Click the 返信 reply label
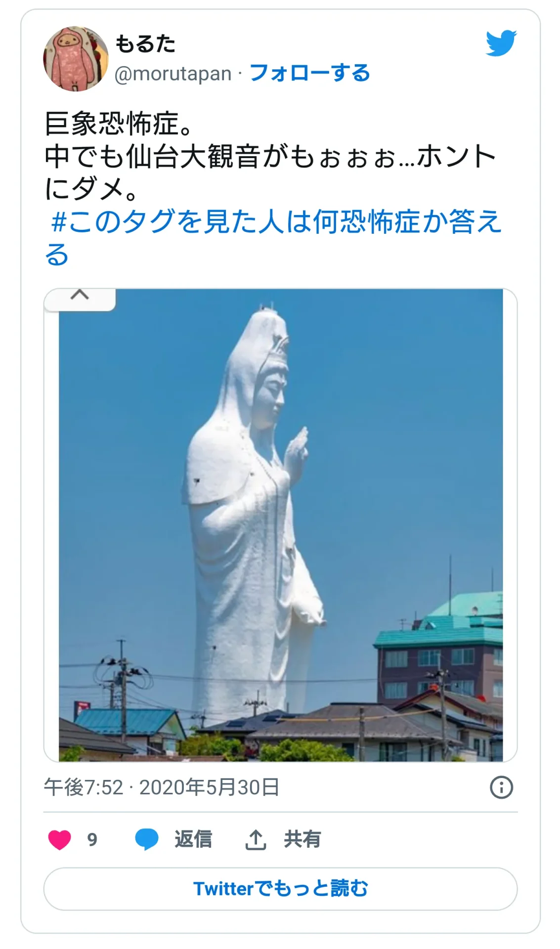 (193, 840)
